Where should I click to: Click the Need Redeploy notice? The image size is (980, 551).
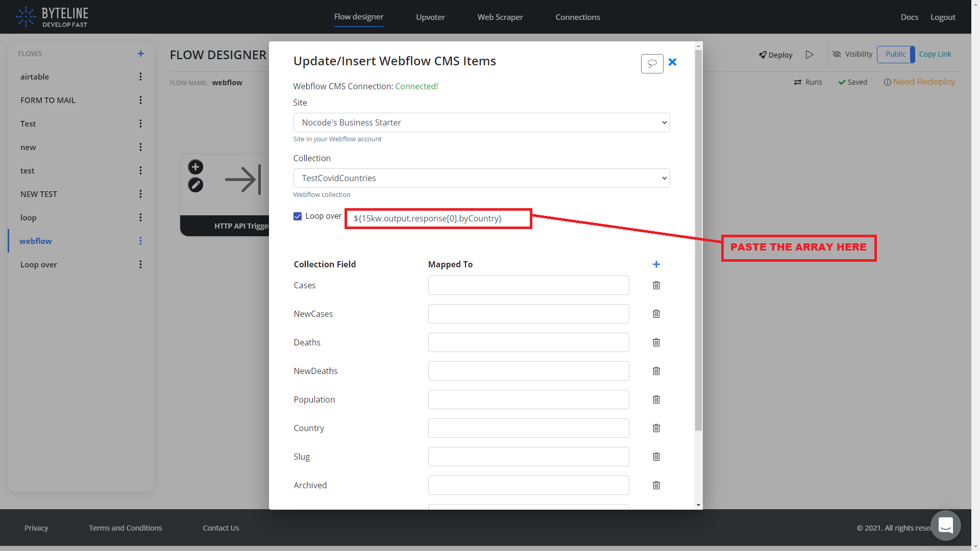919,82
